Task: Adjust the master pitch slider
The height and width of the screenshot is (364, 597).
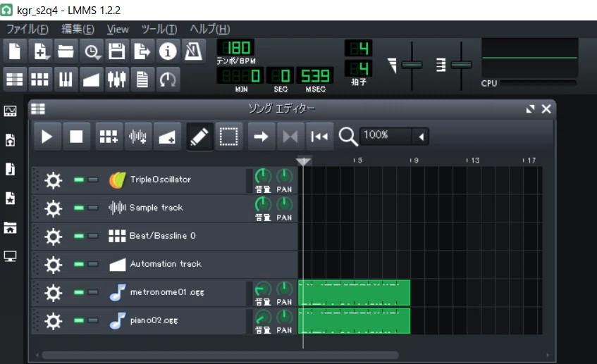Action: (x=461, y=65)
